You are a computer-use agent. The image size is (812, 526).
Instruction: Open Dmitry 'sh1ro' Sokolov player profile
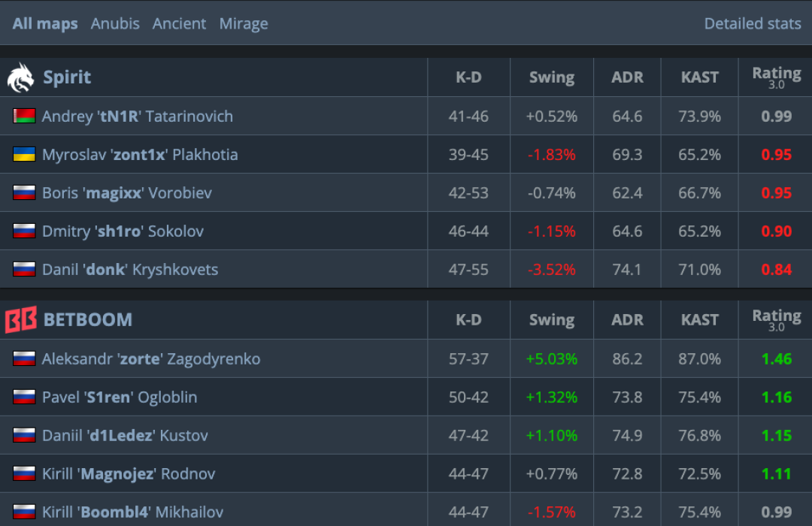(x=123, y=231)
